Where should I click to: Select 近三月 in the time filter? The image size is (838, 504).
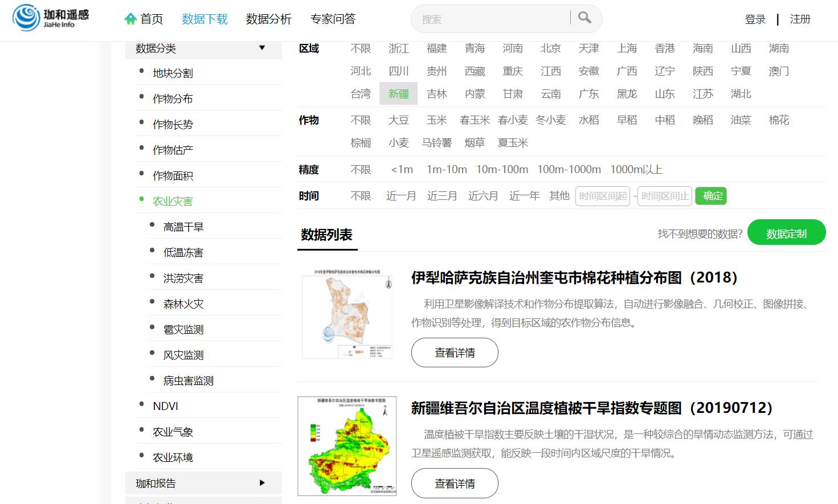point(442,196)
